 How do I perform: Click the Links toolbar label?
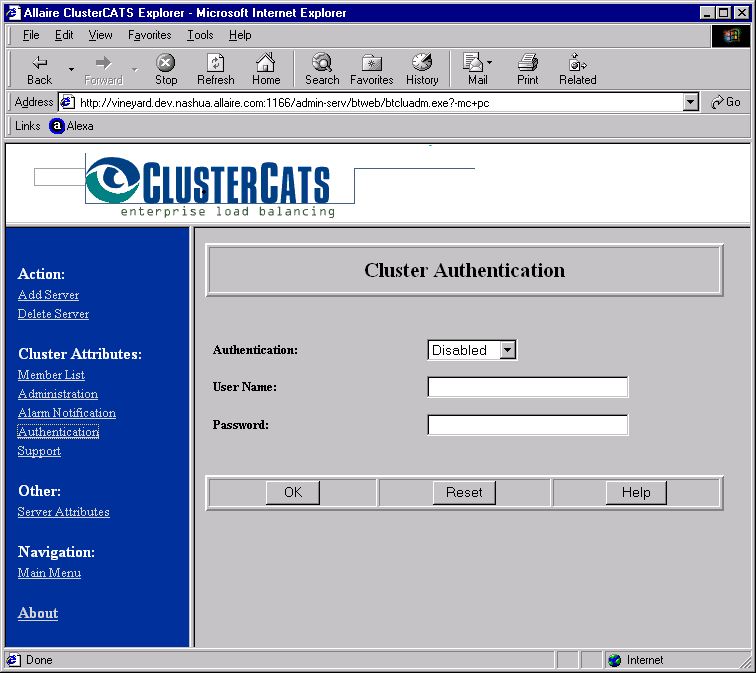[x=27, y=126]
